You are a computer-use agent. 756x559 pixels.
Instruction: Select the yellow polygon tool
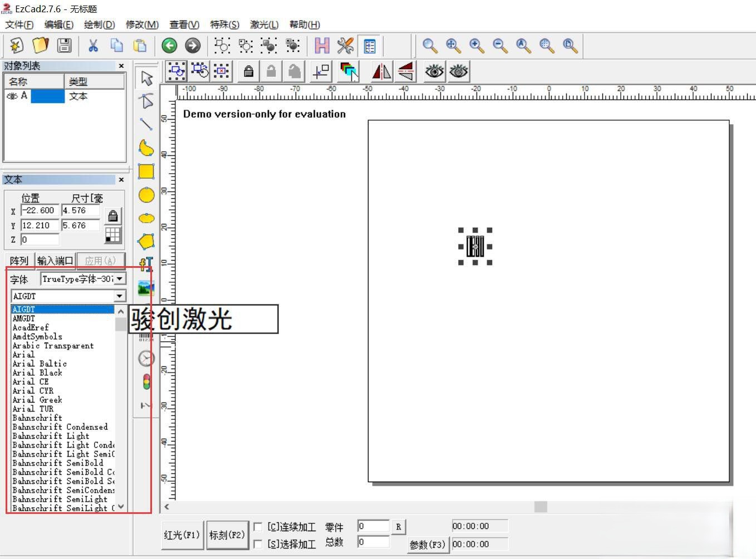(x=146, y=242)
